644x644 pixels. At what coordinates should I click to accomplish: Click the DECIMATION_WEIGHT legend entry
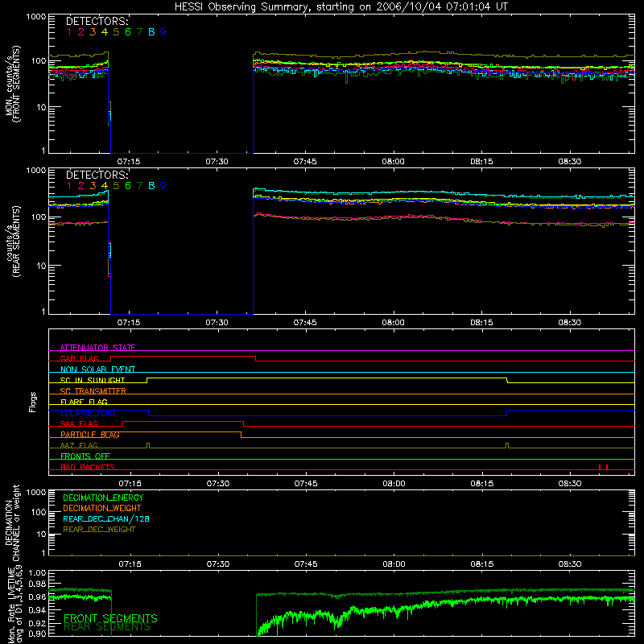pos(102,509)
